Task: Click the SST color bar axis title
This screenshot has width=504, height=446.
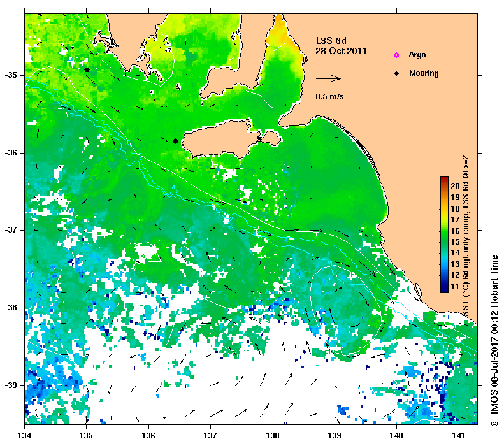Action: 466,236
